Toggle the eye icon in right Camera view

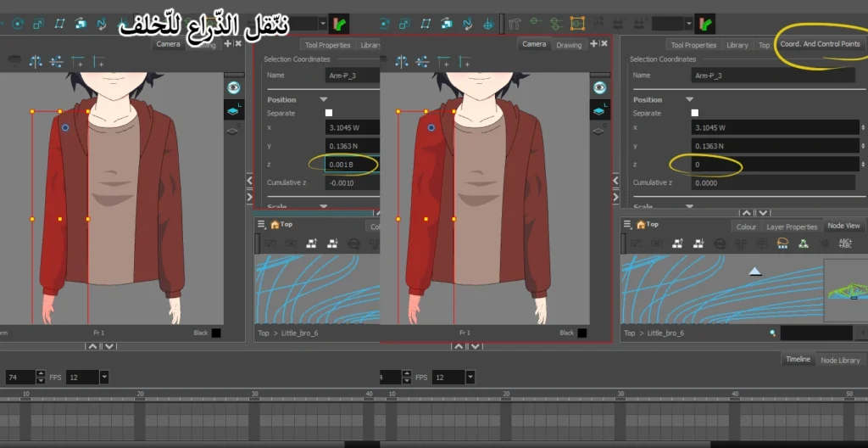(599, 87)
